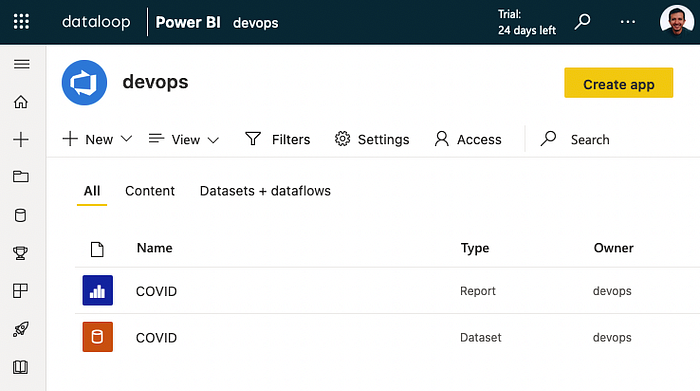Sort by Owner column
The width and height of the screenshot is (700, 391).
(x=613, y=248)
